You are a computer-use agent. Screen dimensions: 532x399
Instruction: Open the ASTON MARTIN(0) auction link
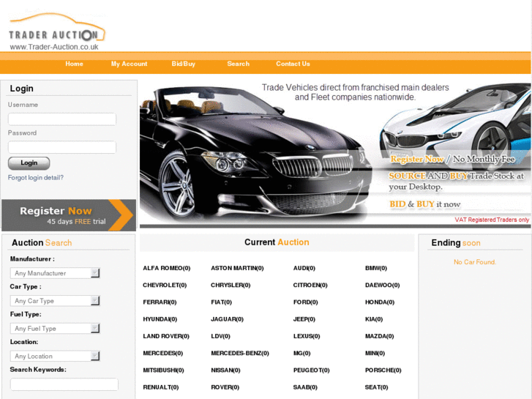pos(237,268)
